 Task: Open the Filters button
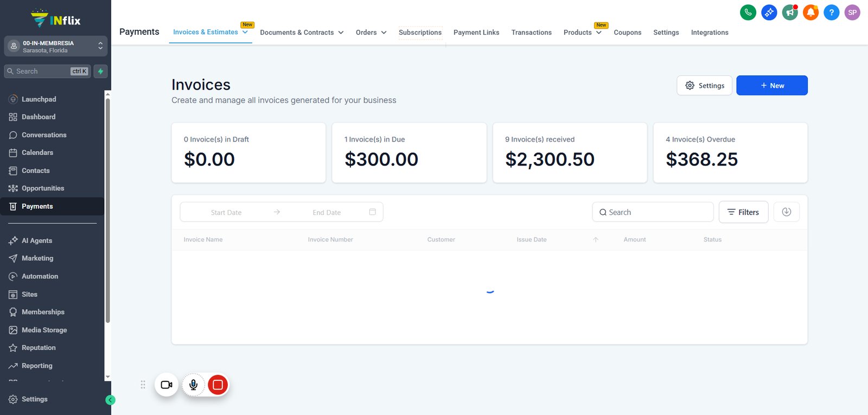click(743, 212)
